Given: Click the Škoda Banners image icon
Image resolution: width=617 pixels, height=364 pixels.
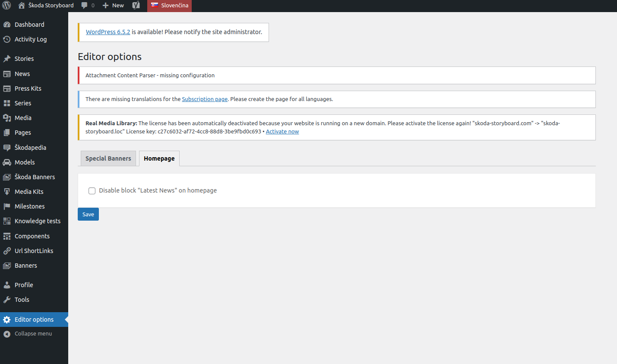Looking at the screenshot, I should pyautogui.click(x=7, y=177).
